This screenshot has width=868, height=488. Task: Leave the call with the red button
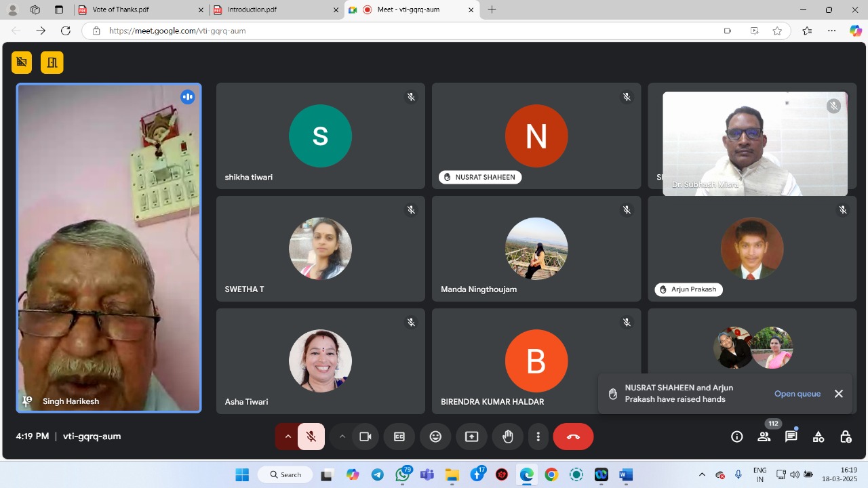coord(573,437)
